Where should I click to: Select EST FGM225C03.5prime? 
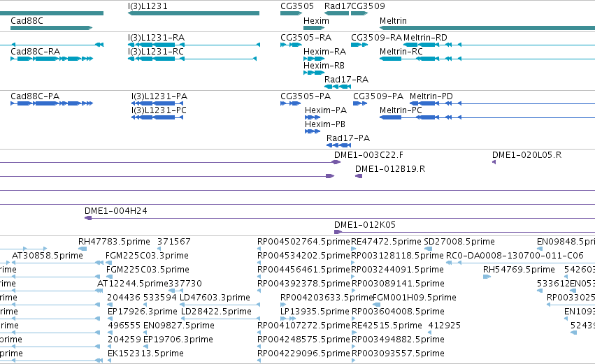(x=148, y=270)
